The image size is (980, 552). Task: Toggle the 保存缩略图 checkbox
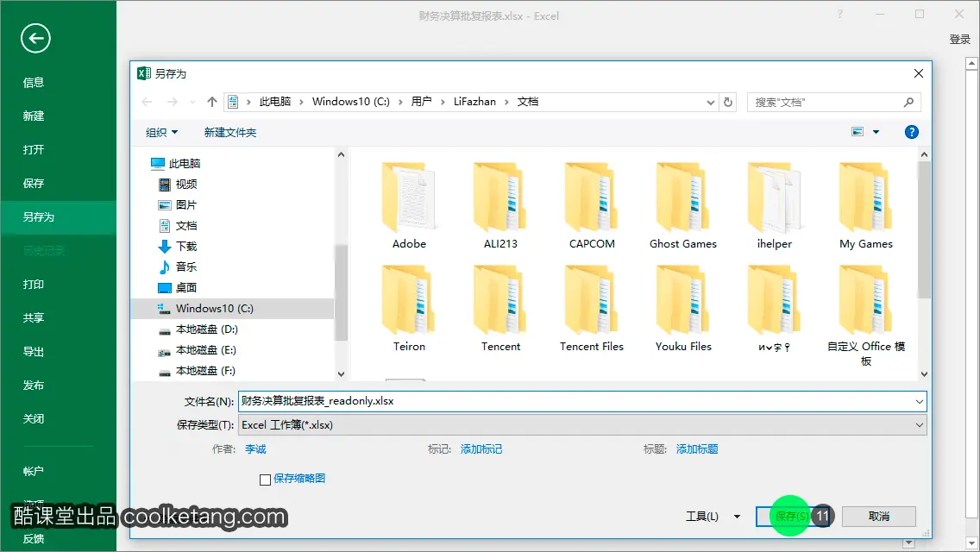(x=265, y=480)
